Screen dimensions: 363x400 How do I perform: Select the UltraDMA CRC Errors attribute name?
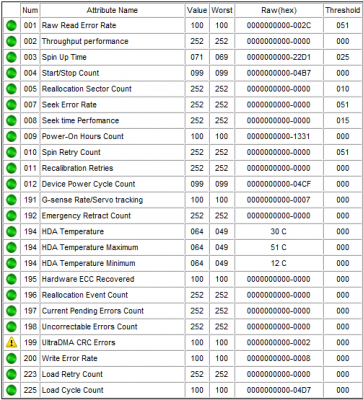(x=78, y=343)
